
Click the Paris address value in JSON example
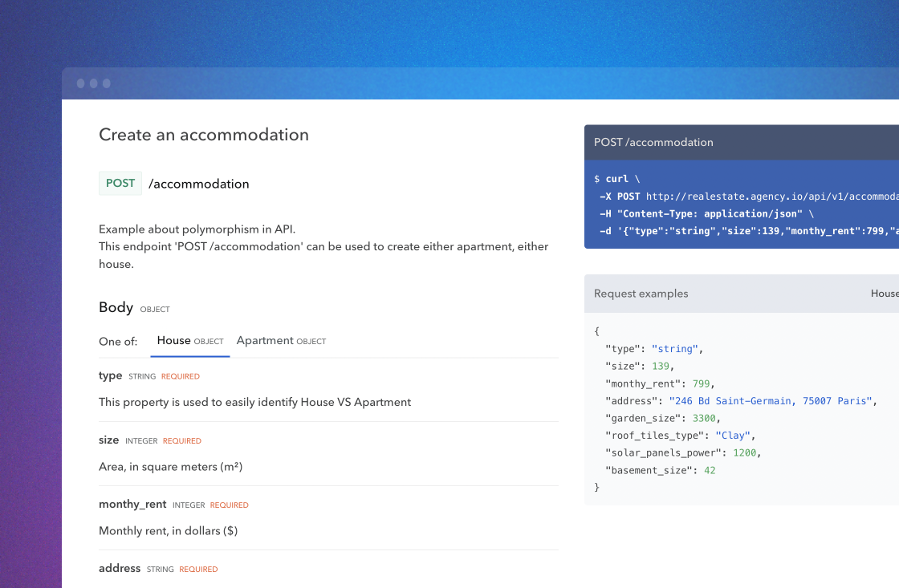click(770, 400)
